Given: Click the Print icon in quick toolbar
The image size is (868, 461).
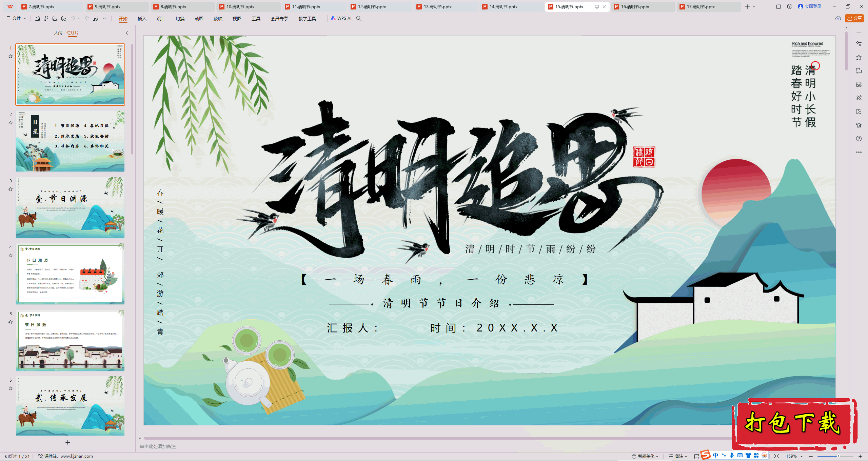Looking at the screenshot, I should pos(55,19).
